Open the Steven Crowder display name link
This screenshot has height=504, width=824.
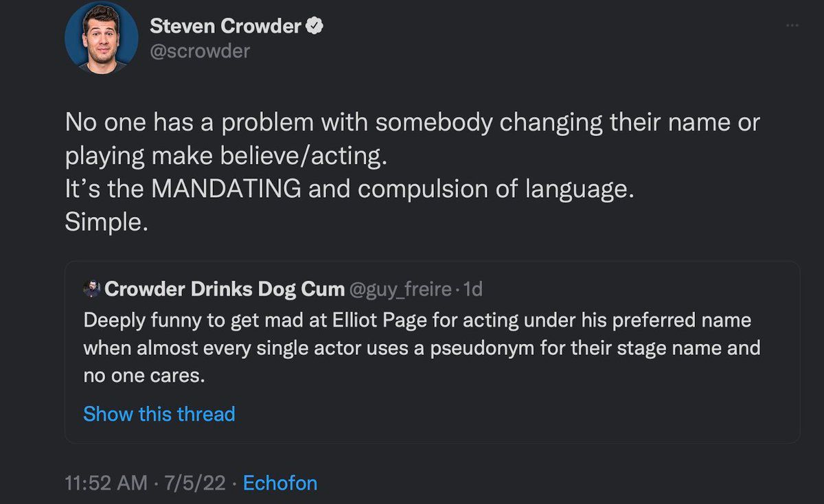(225, 26)
